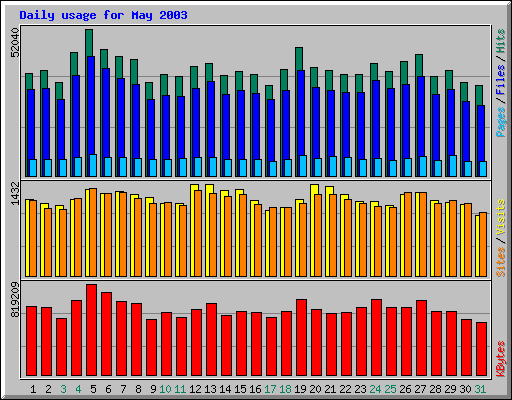Click day 14 on the x-axis

pyautogui.click(x=225, y=389)
